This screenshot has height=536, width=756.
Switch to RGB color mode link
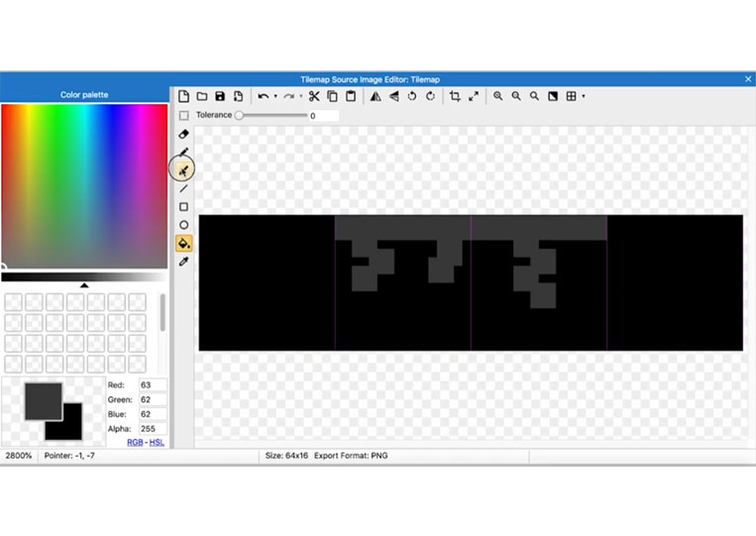pyautogui.click(x=135, y=443)
